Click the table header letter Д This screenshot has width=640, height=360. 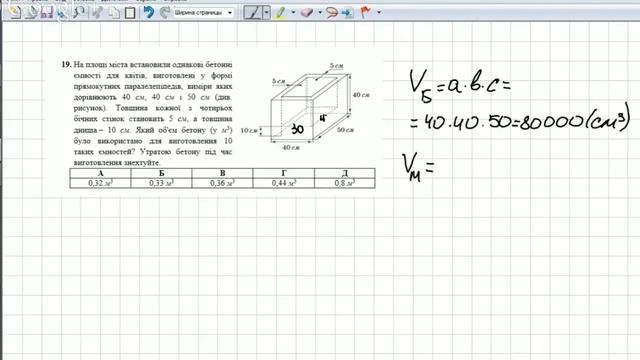point(345,173)
